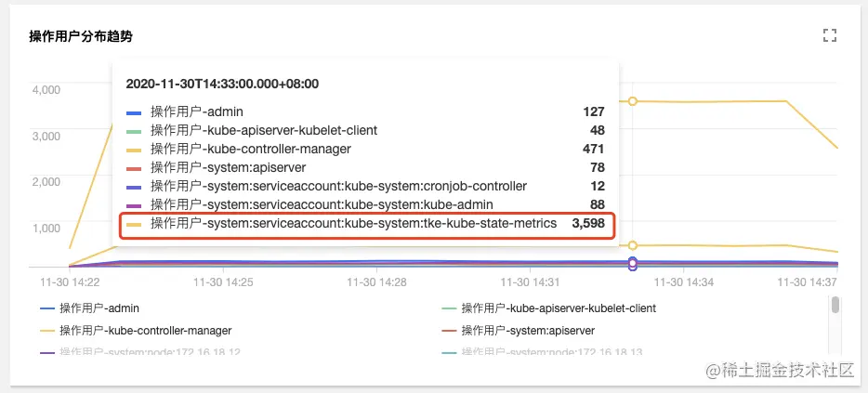Toggle legend 操作用户-kube-apiserver-kubelet-client series

548,308
